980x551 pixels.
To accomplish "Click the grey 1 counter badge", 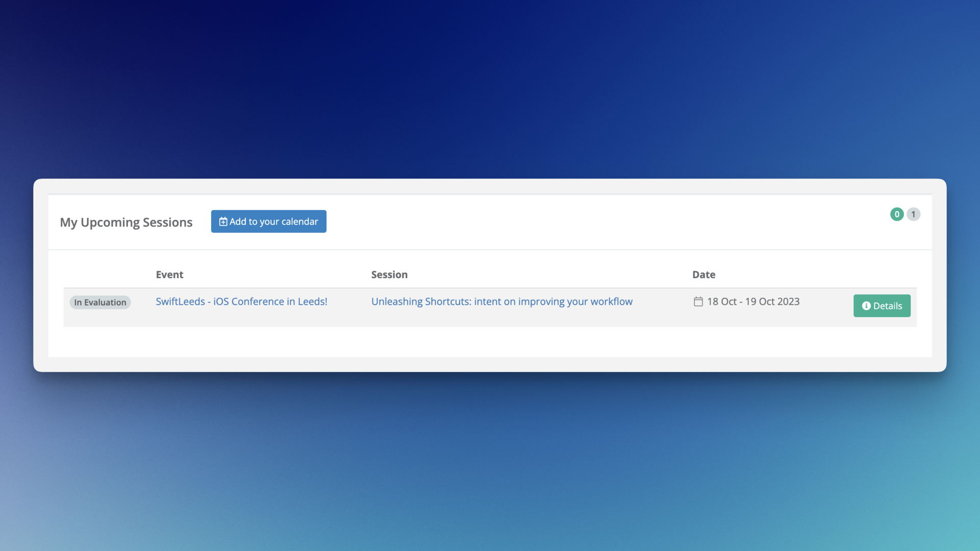I will click(x=913, y=214).
